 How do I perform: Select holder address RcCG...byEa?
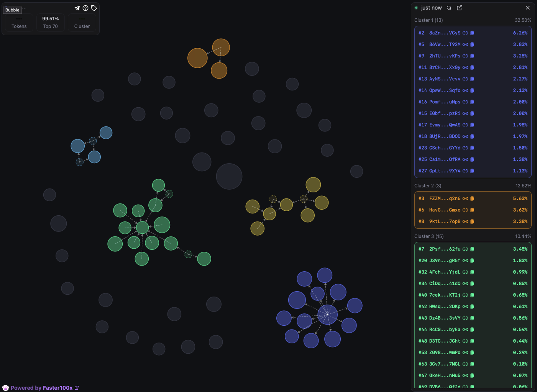click(445, 330)
